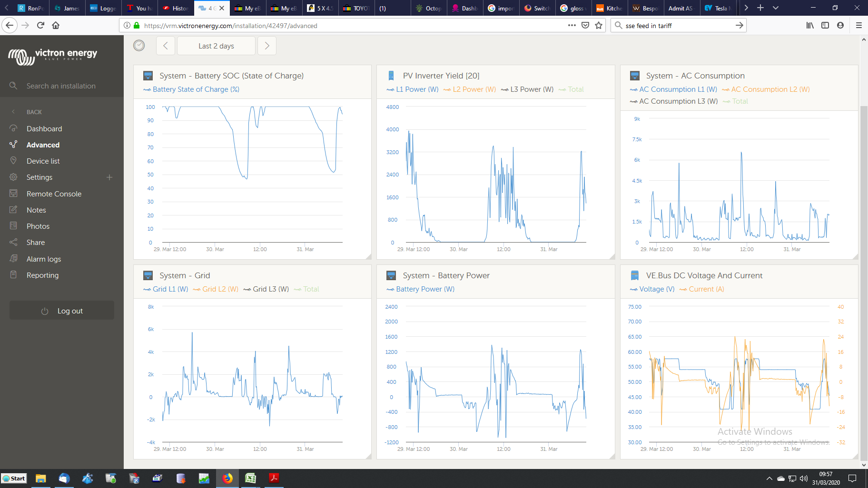The height and width of the screenshot is (488, 868).
Task: Go to next time period arrow
Action: [x=267, y=46]
